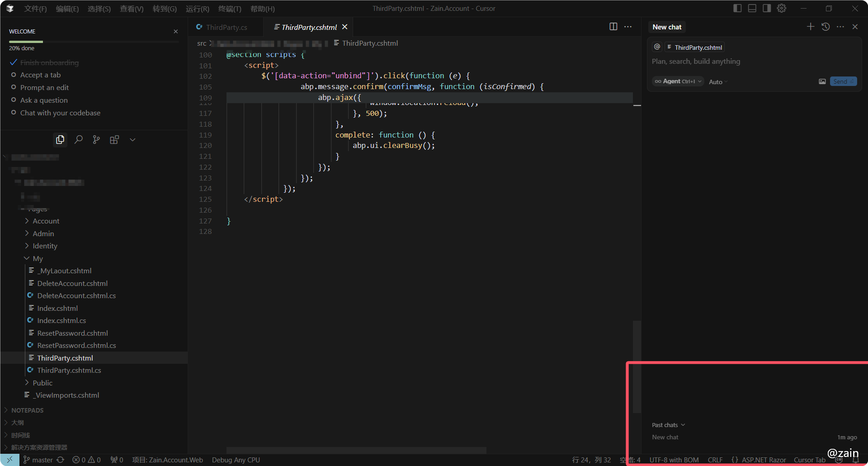
Task: Click 'Accept a tab' onboarding step
Action: 40,75
